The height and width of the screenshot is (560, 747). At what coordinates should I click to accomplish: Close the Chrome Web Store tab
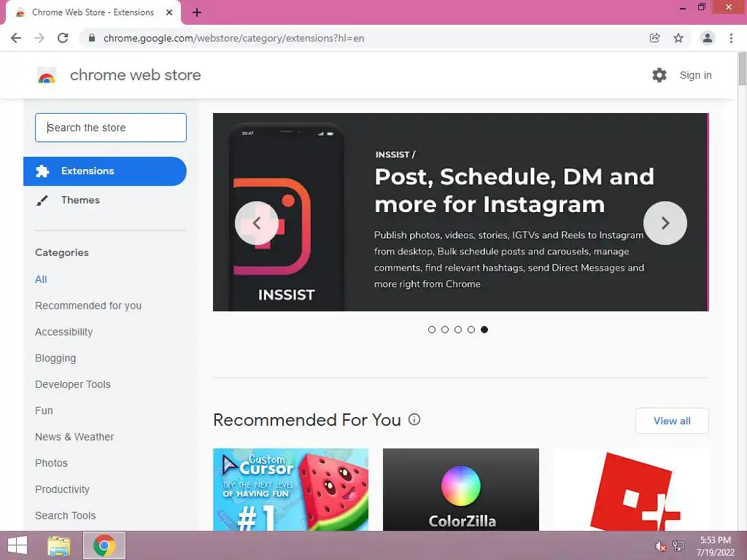coord(169,12)
